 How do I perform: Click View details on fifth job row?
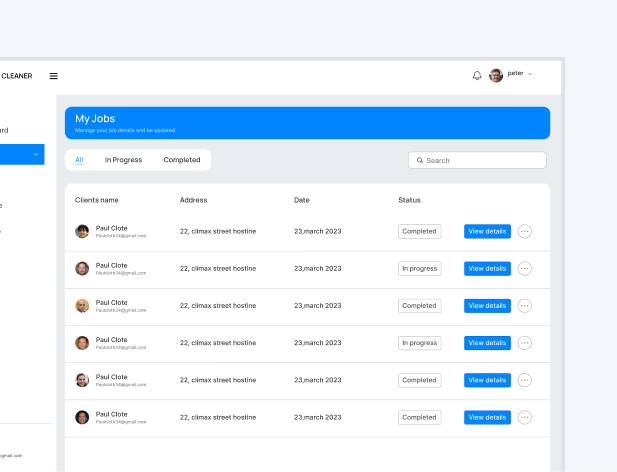click(x=487, y=380)
